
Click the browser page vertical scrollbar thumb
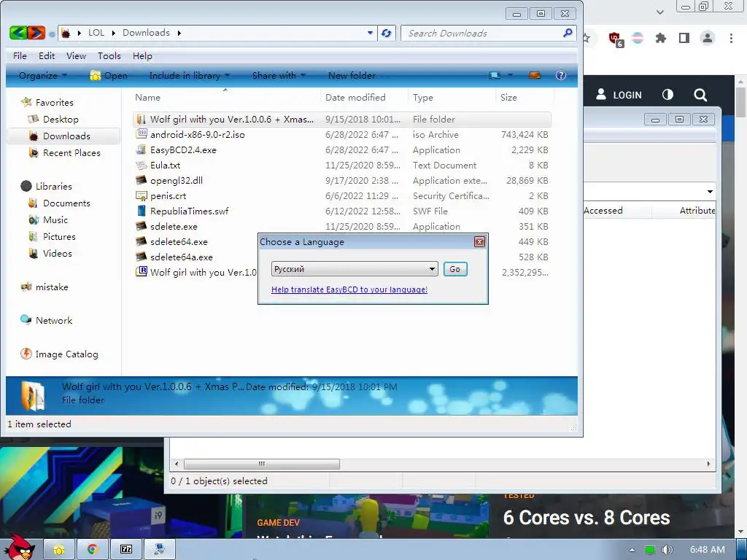[741, 102]
